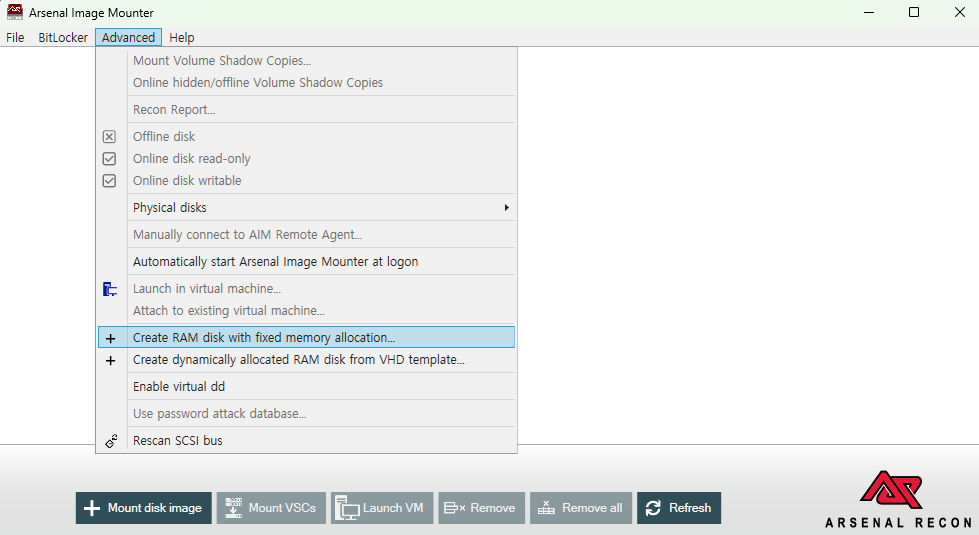Choose Online hidden/offline Volume Shadow Copies
979x535 pixels.
pyautogui.click(x=307, y=82)
